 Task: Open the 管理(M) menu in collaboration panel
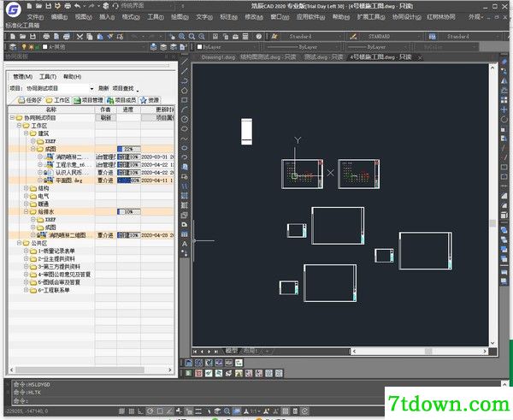tap(22, 77)
